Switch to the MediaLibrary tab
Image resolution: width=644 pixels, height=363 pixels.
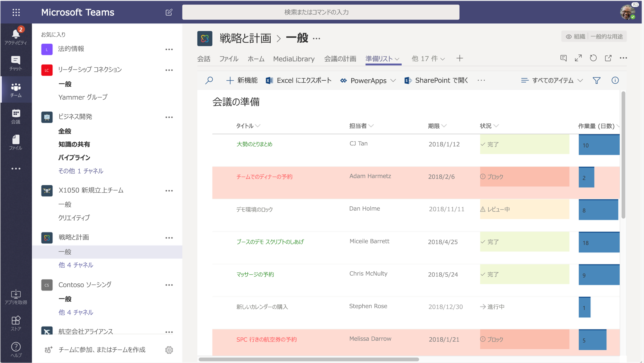294,59
